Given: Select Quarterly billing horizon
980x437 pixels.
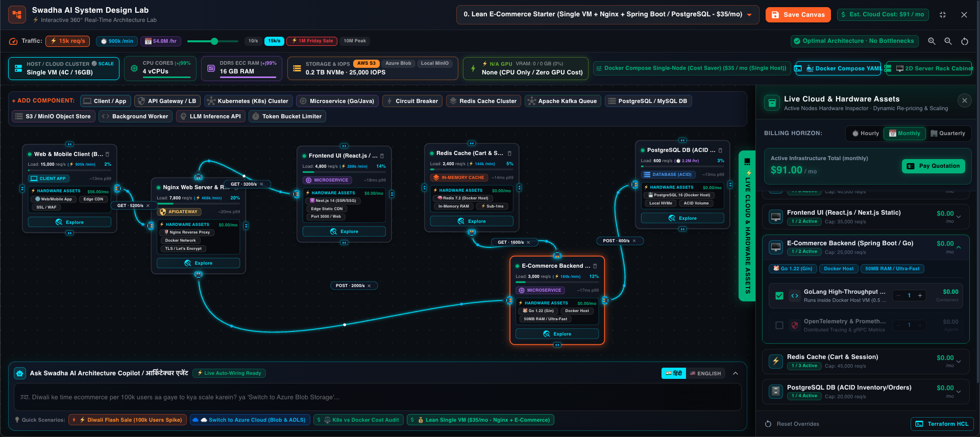Looking at the screenshot, I should click(x=948, y=134).
